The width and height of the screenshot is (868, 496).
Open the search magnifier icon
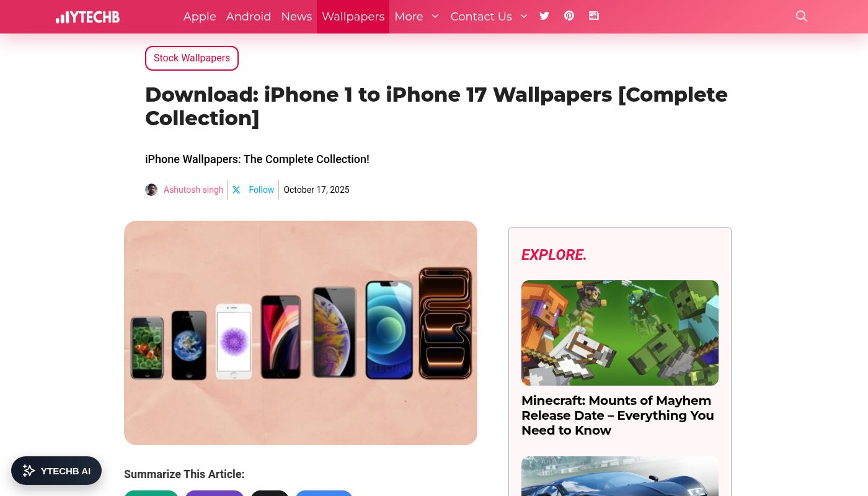pos(802,16)
